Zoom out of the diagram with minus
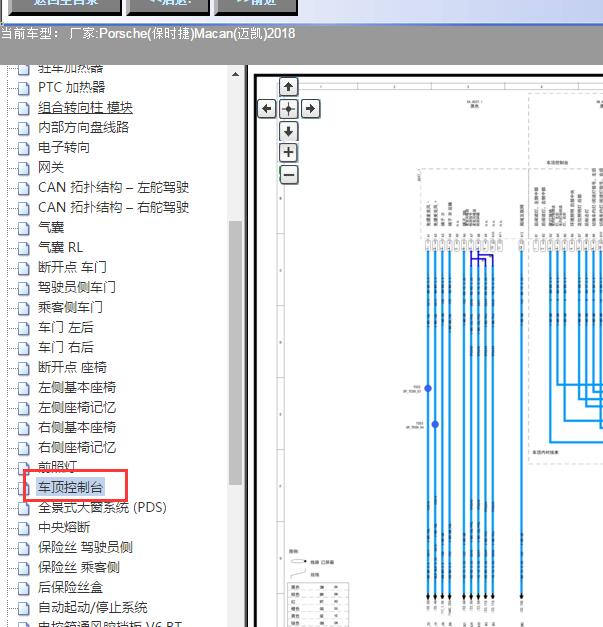 [289, 175]
